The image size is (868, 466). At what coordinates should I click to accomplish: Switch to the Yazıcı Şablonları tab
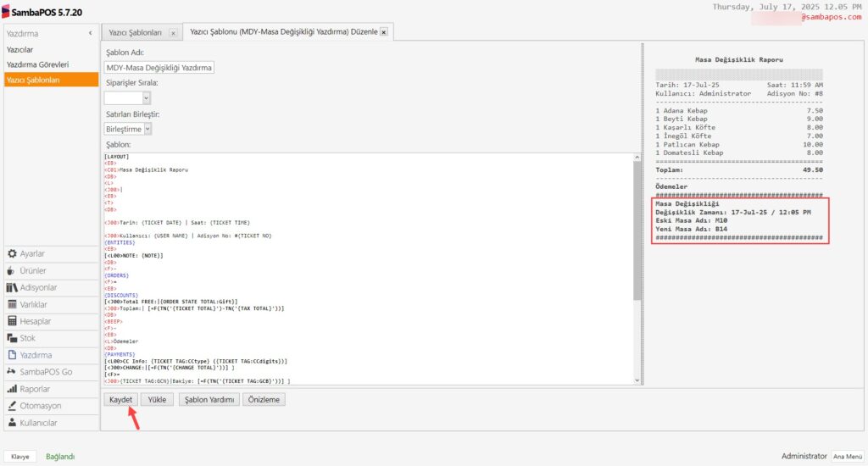click(x=135, y=33)
